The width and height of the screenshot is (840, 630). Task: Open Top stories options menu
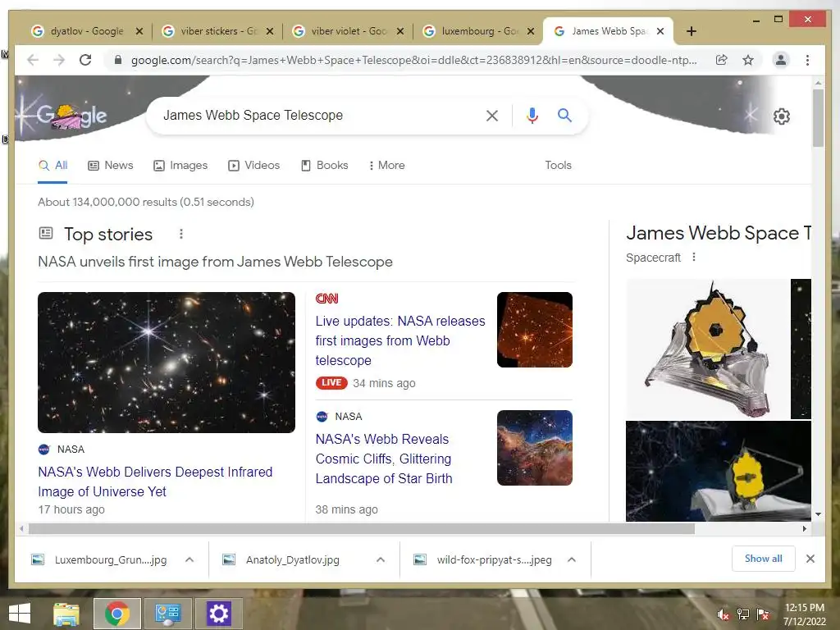click(x=181, y=234)
